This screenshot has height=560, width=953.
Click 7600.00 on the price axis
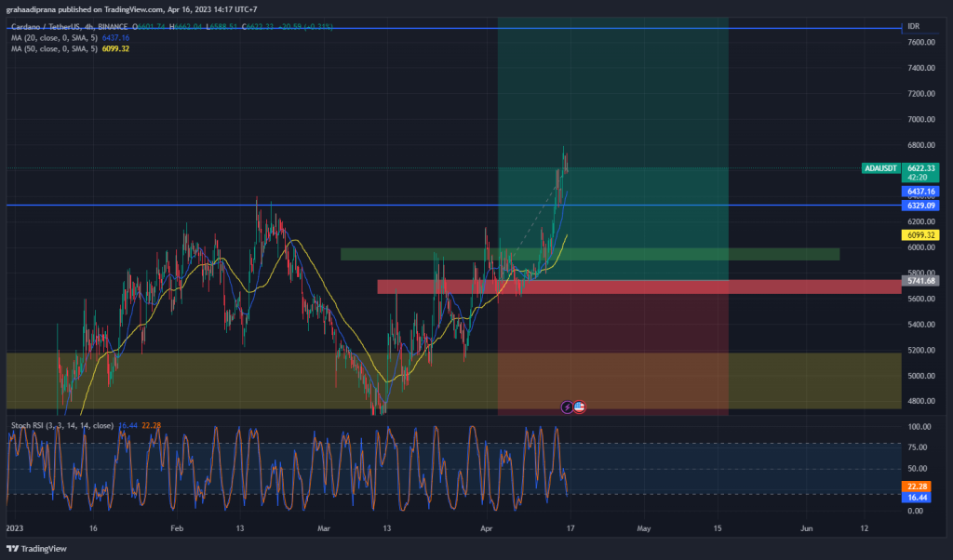click(921, 43)
